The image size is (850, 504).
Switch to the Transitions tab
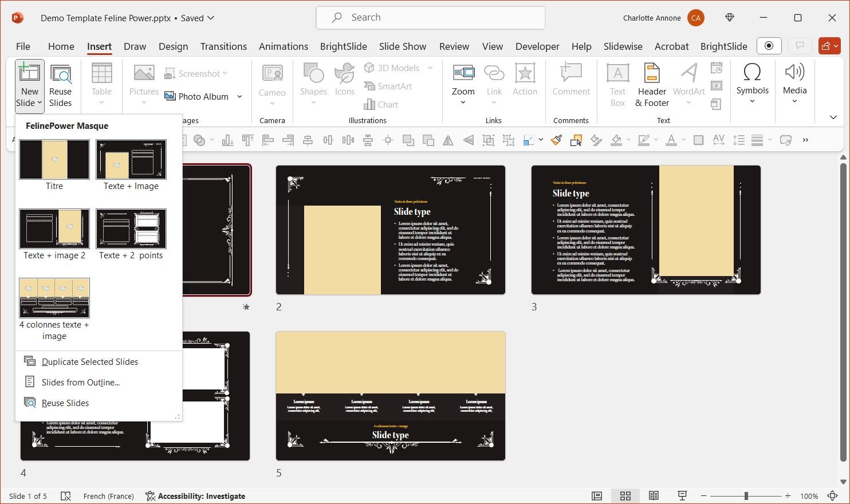click(x=223, y=46)
